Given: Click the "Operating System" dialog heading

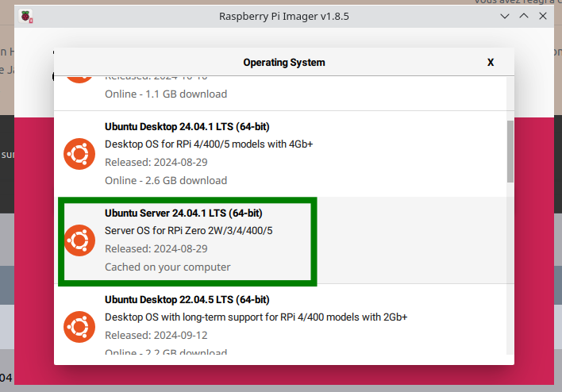Looking at the screenshot, I should [283, 62].
